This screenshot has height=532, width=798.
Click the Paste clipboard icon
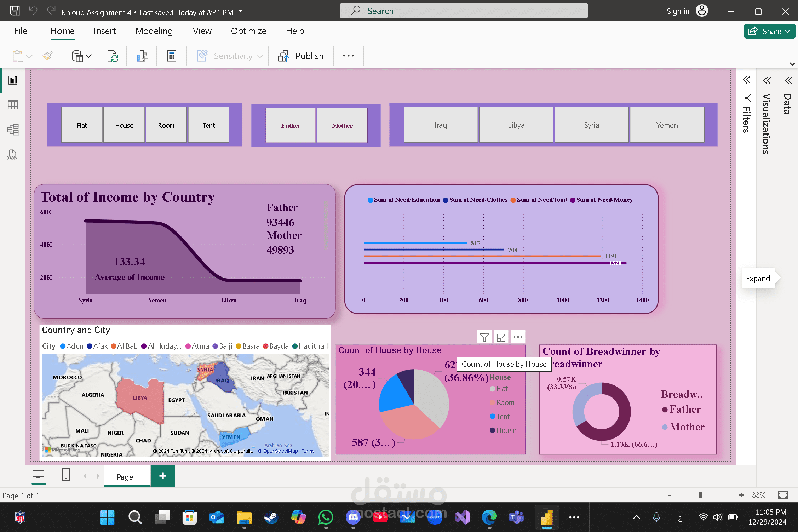point(18,56)
